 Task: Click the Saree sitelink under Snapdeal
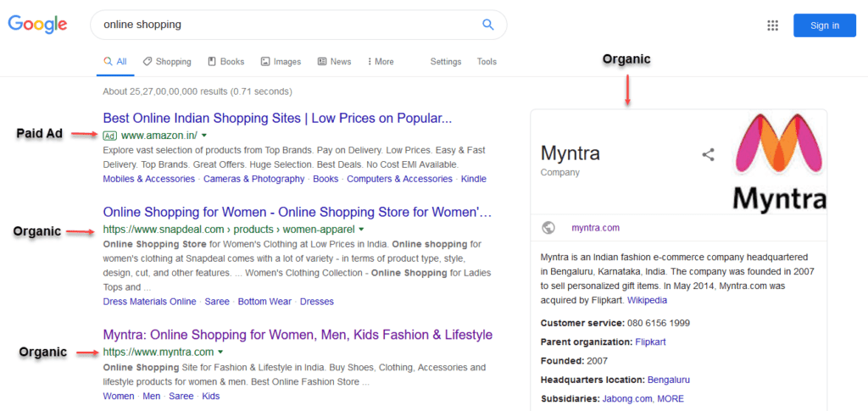coord(217,302)
